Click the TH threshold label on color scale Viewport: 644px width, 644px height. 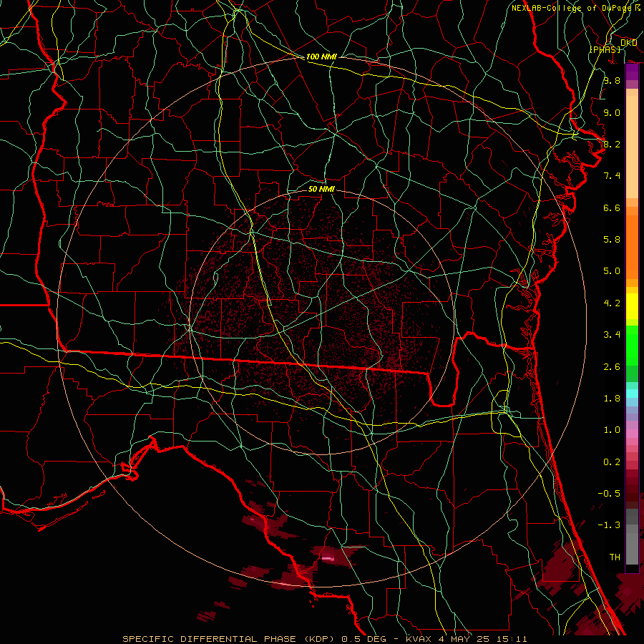(615, 557)
